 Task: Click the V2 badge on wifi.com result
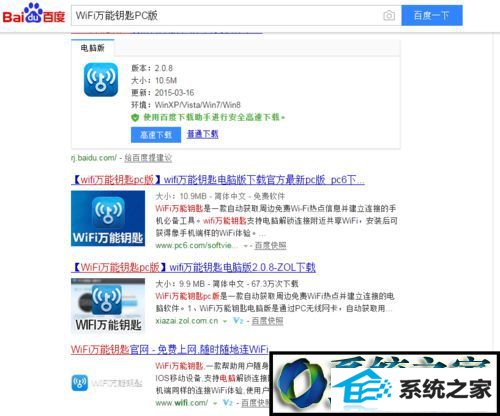(x=228, y=403)
